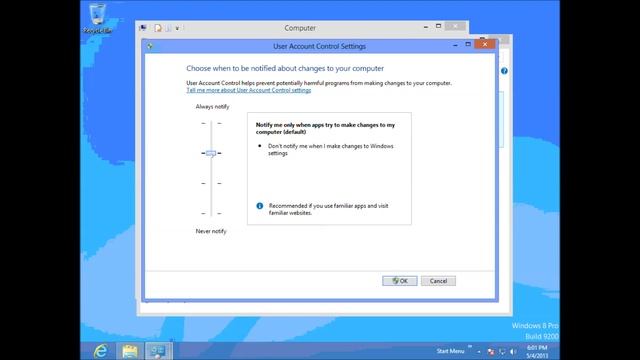Image resolution: width=640 pixels, height=360 pixels.
Task: Open the taskbar clock showing 6:01 PM
Action: (537, 351)
